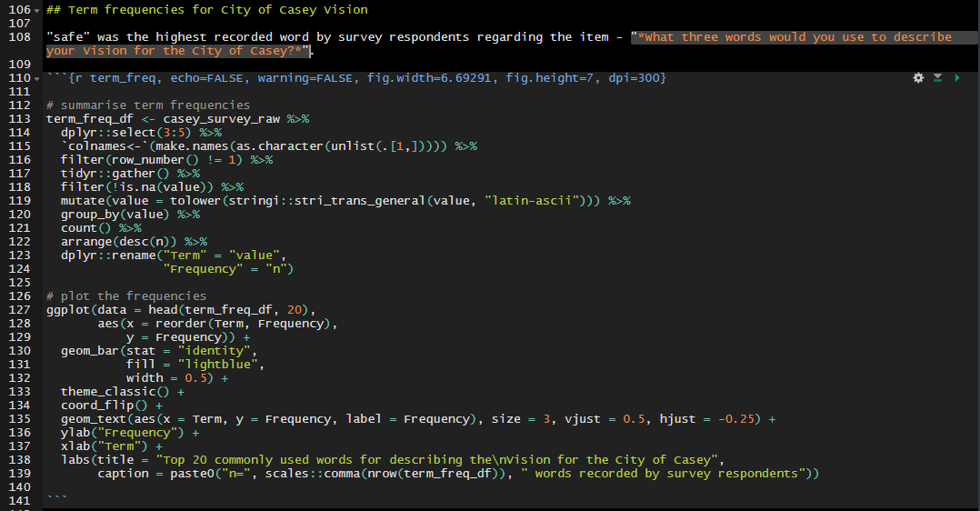Screen dimensions: 980x511
Task: Run all chunks above term_freq chunk
Action: tap(937, 77)
